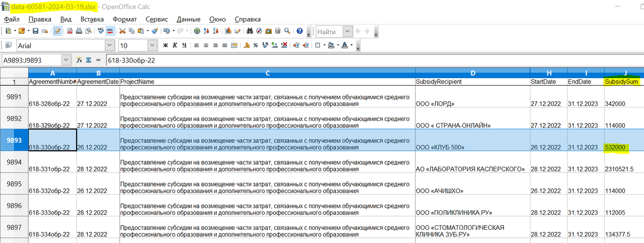Toggle Bold Ж formatting
The width and height of the screenshot is (644, 243).
point(166,45)
